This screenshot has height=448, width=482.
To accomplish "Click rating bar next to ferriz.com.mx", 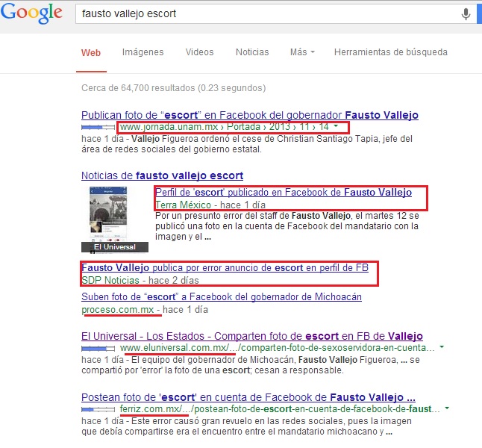I will pos(98,409).
